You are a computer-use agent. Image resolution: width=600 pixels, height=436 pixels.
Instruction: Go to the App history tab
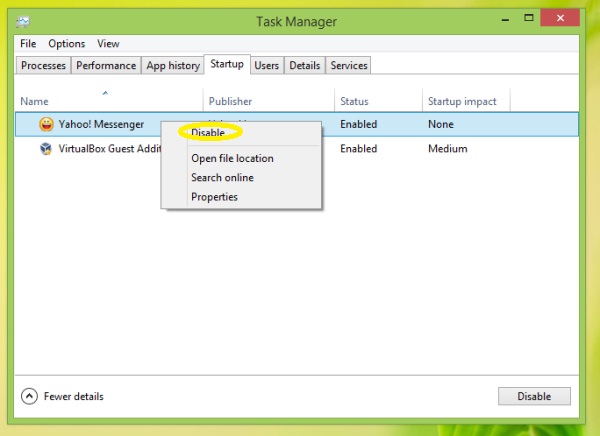click(172, 66)
